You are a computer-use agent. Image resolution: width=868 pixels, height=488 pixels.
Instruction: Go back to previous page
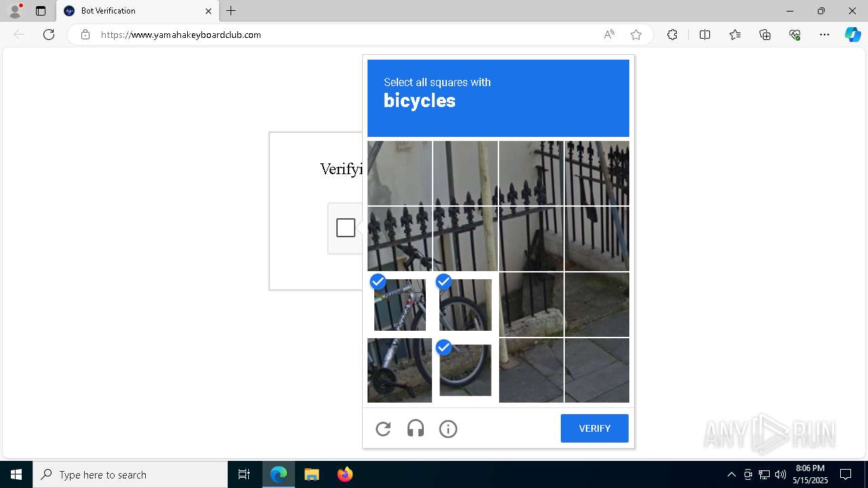point(19,35)
